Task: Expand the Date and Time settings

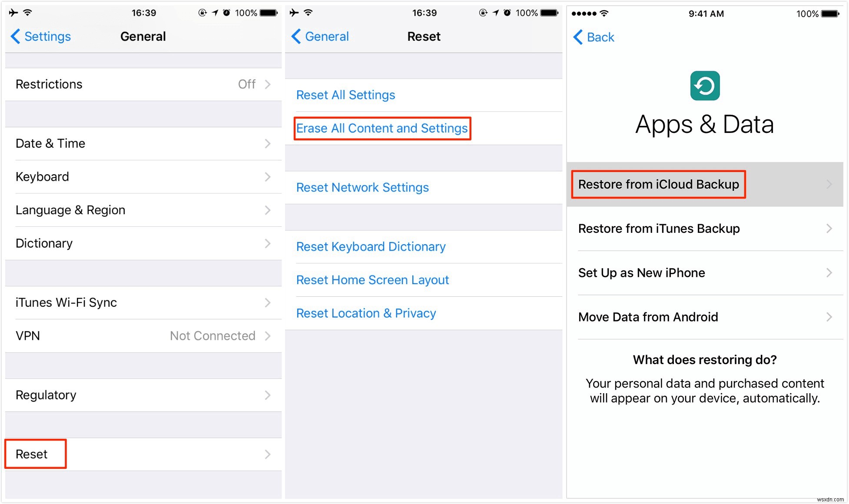Action: tap(142, 143)
